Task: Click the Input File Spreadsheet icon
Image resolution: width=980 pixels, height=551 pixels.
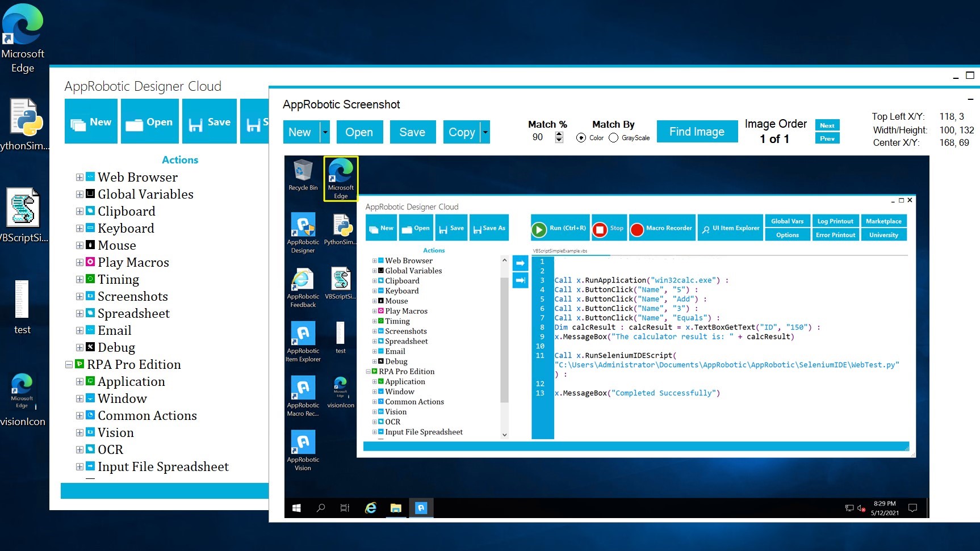Action: [x=90, y=466]
